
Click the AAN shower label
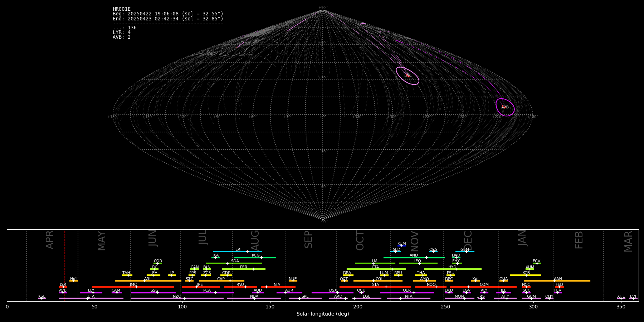pos(558,279)
